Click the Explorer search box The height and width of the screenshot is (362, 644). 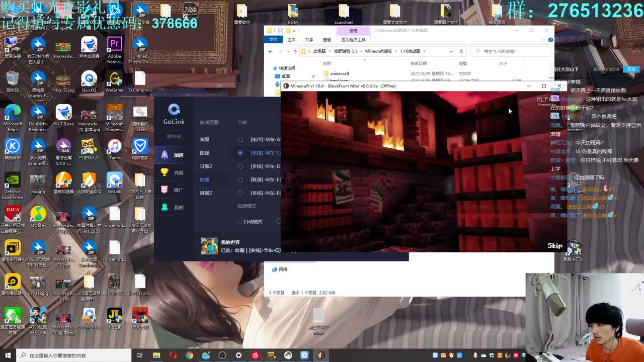[x=511, y=51]
